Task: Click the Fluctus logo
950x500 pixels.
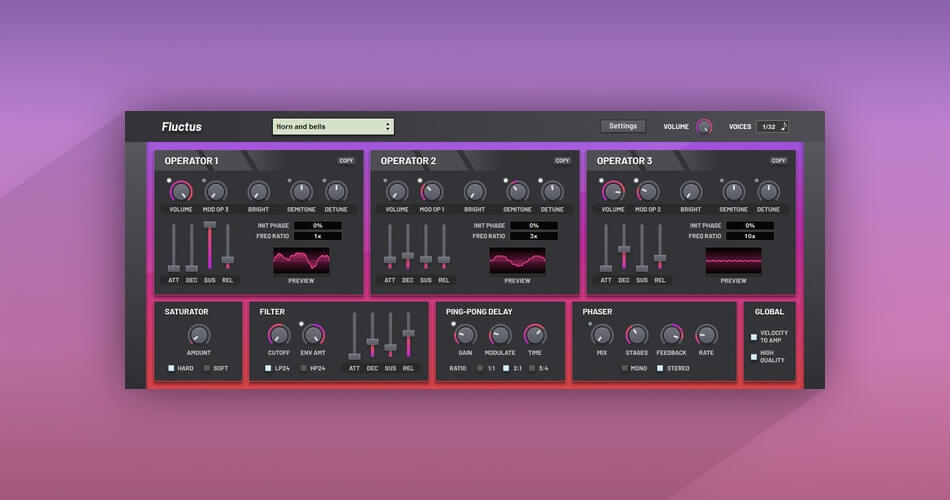Action: (181, 127)
